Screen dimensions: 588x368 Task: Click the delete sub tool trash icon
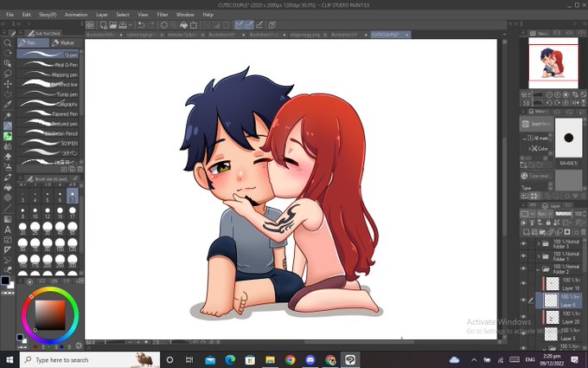pos(80,170)
